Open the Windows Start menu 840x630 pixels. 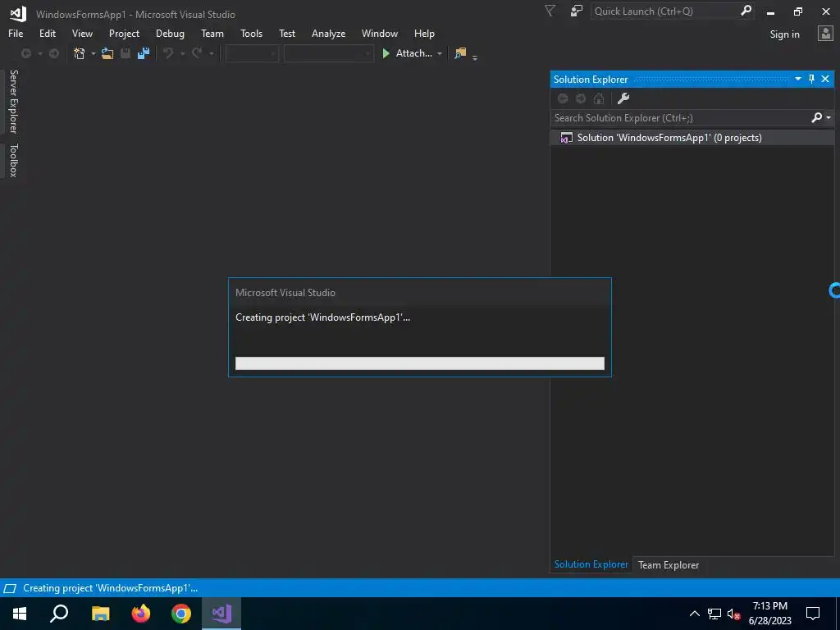[20, 614]
